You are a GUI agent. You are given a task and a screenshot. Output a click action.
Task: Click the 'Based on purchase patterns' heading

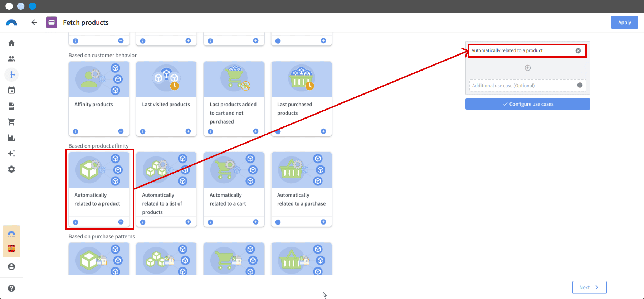[x=102, y=236]
